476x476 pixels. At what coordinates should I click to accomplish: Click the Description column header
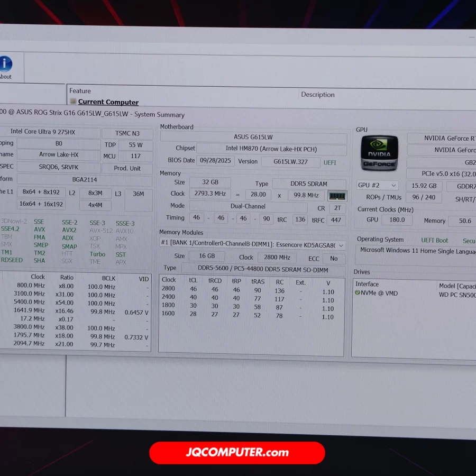tap(317, 95)
